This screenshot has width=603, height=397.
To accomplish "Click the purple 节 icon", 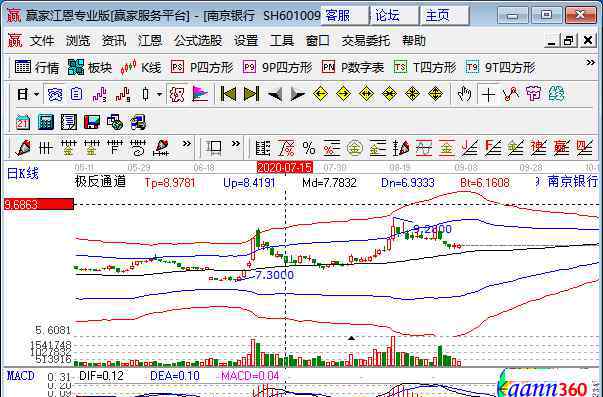I will [x=533, y=94].
